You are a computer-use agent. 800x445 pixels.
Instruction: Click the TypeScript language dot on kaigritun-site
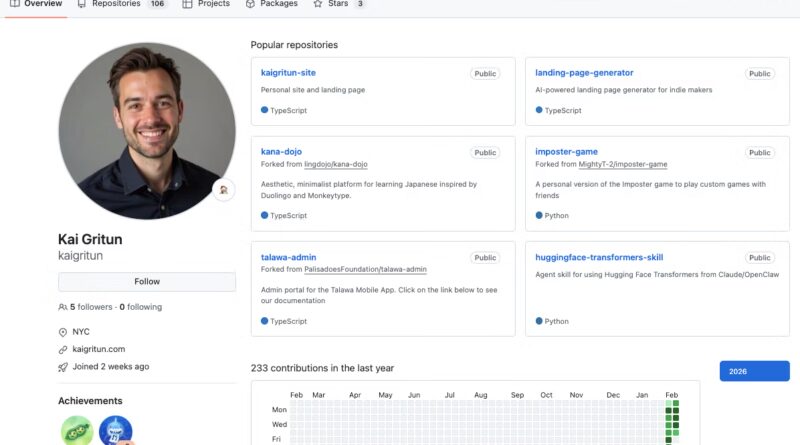[x=264, y=110]
